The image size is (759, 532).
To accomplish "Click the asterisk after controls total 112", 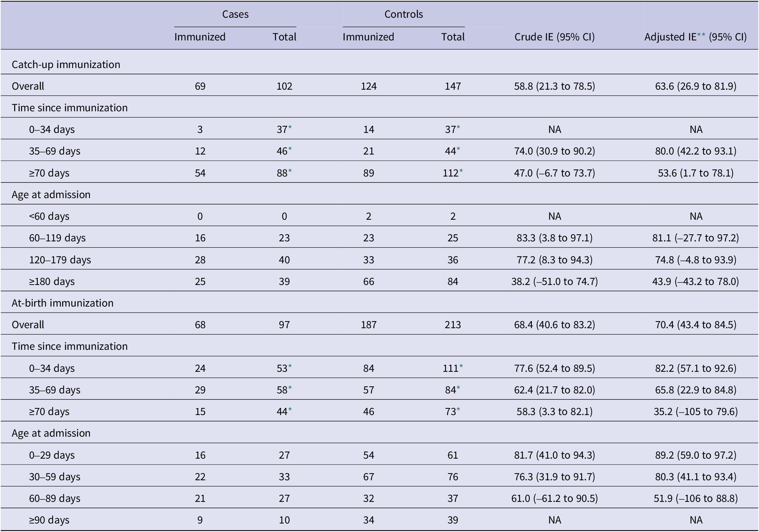I will coord(461,171).
